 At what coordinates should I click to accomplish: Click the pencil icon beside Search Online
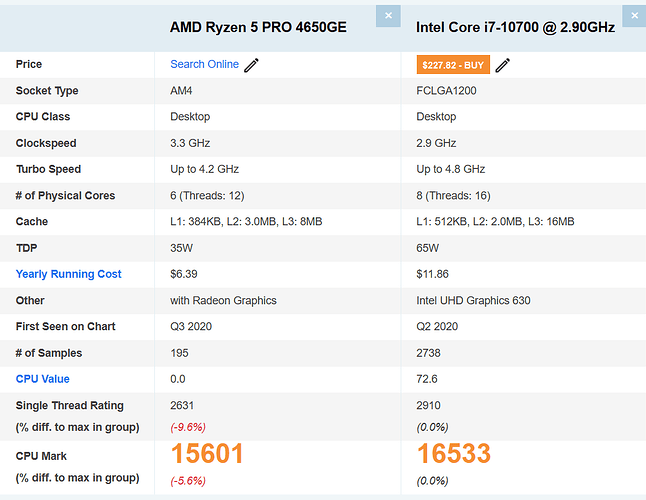[252, 65]
